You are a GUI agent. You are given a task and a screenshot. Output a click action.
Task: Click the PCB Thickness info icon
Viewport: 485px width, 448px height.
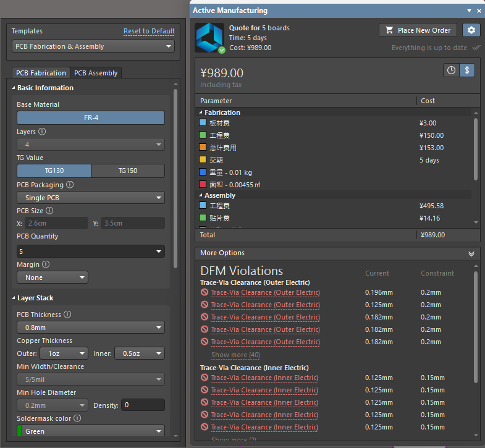[67, 315]
